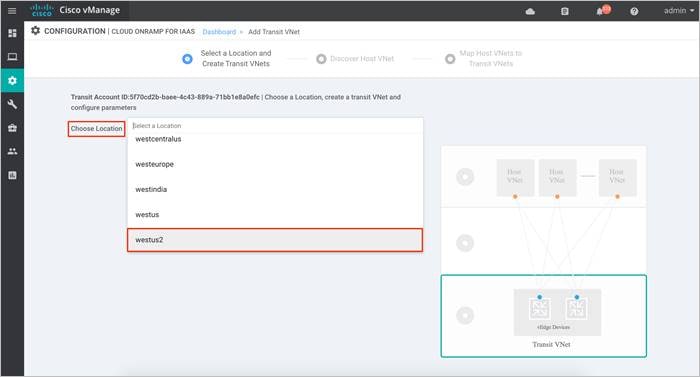Click the vEdge Devices diagram block
Image resolution: width=700 pixels, height=377 pixels.
(557, 312)
